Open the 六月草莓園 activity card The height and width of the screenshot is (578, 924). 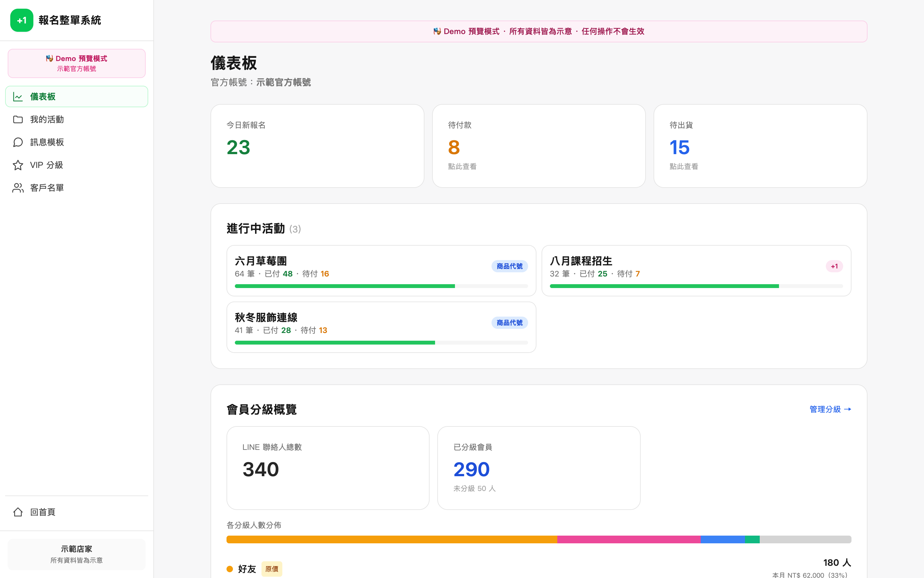click(381, 271)
